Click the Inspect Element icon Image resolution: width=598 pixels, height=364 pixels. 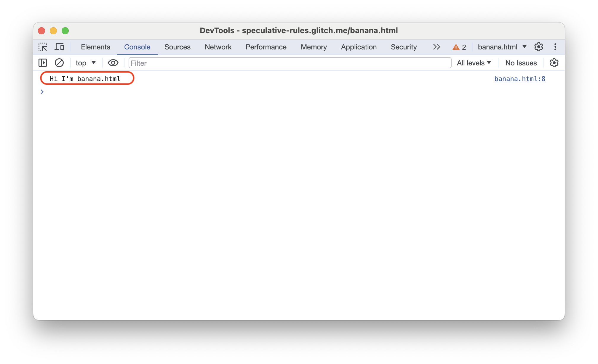[x=43, y=47]
